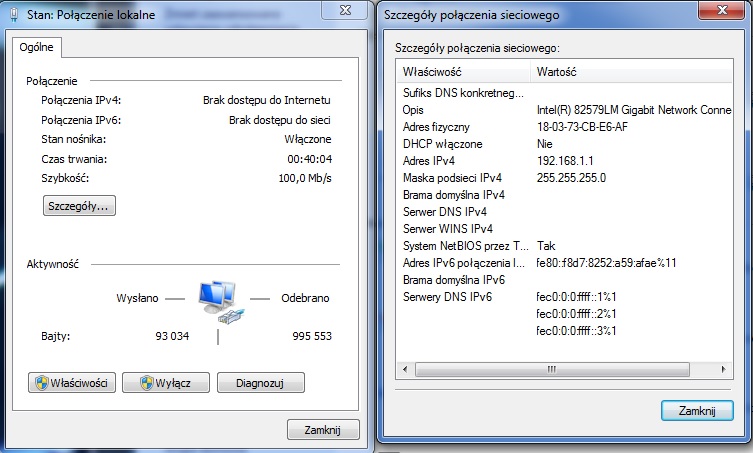Run Diagnozuj on the connection
This screenshot has height=453, width=753.
click(260, 382)
